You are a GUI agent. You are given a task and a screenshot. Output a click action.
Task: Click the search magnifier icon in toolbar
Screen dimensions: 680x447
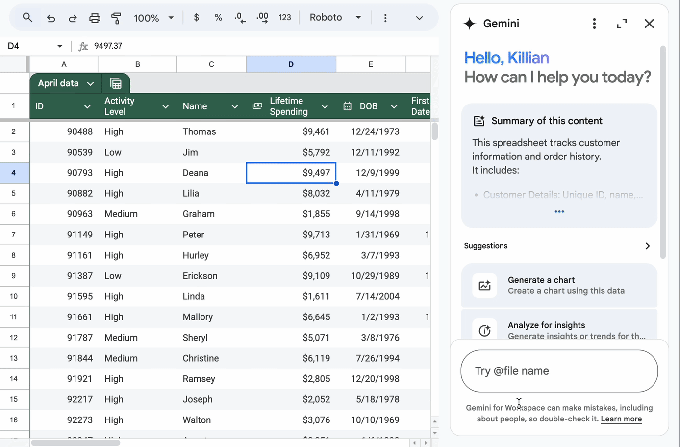pos(27,18)
